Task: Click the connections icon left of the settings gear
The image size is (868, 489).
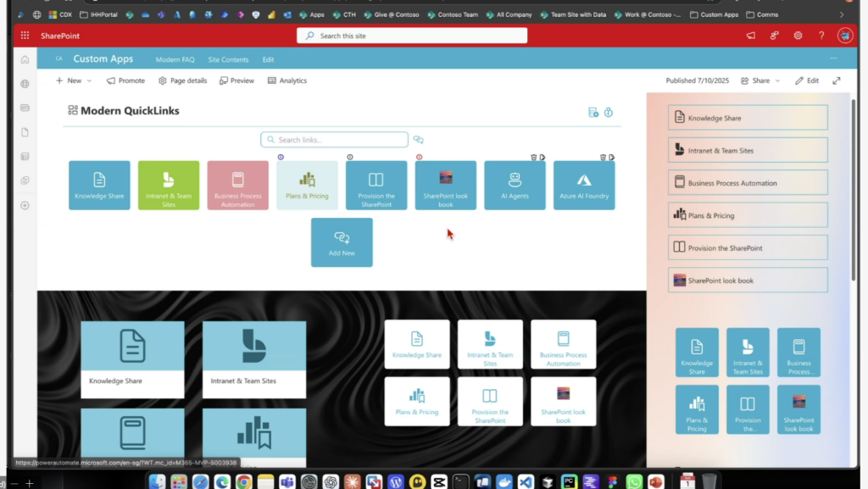Action: pos(775,36)
